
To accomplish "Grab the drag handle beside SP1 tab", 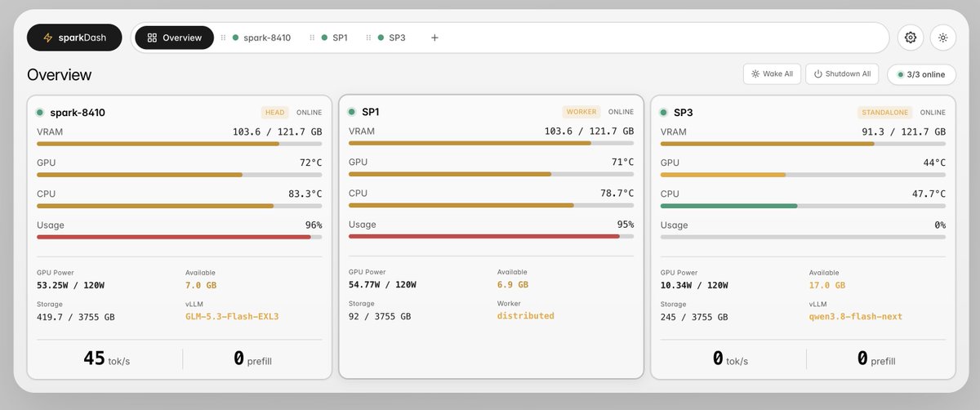I will pos(313,38).
